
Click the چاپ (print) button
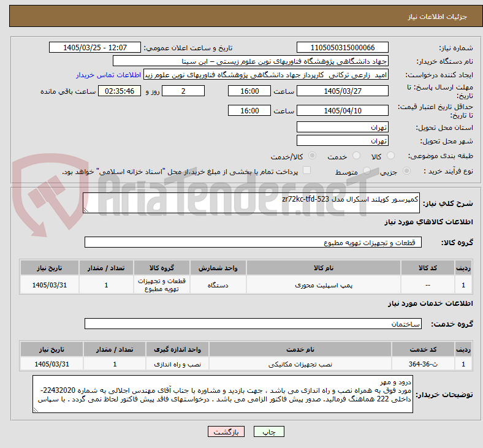coord(268,431)
